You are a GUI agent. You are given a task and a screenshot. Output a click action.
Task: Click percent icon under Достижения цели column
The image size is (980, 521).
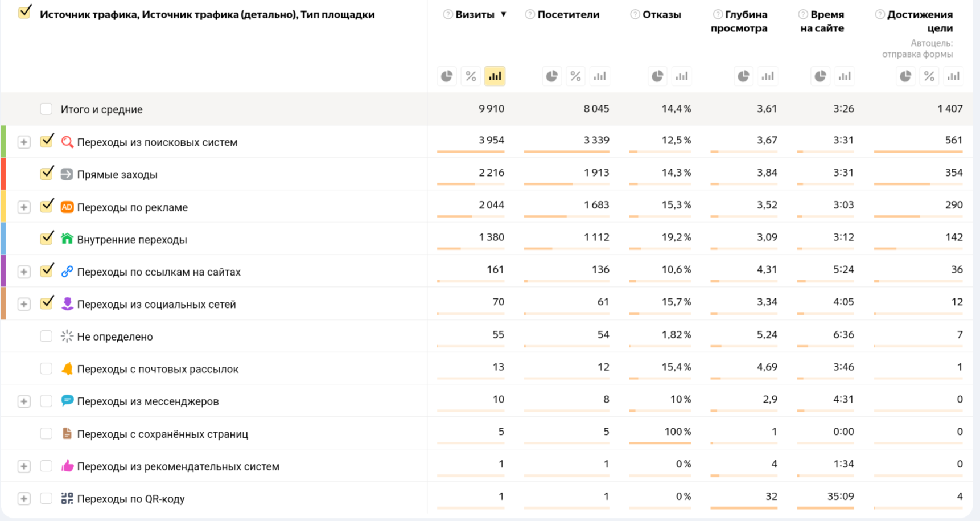coord(929,76)
